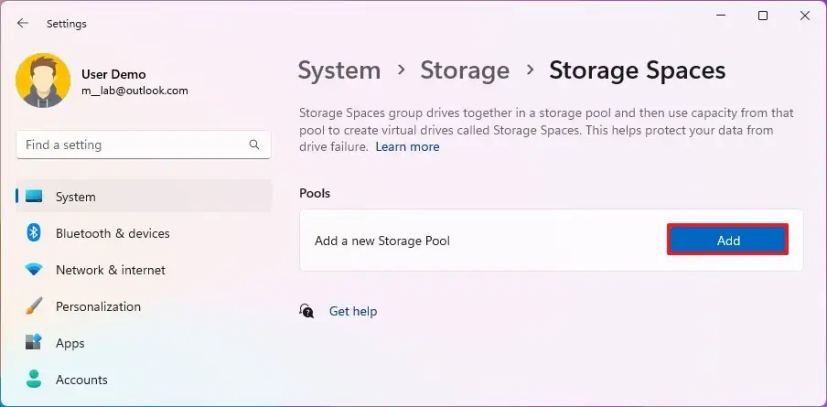Open the Learn more link
Screen dimensions: 827x407
point(407,147)
